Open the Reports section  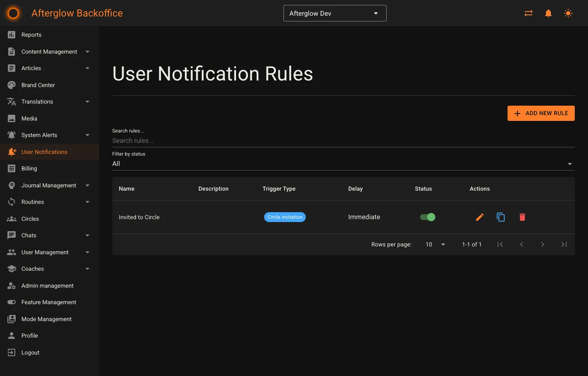pos(31,35)
